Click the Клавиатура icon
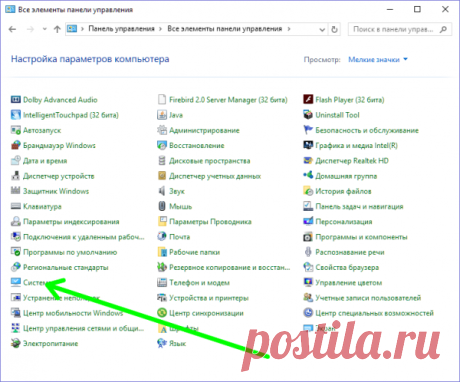The image size is (460, 382). [16, 206]
